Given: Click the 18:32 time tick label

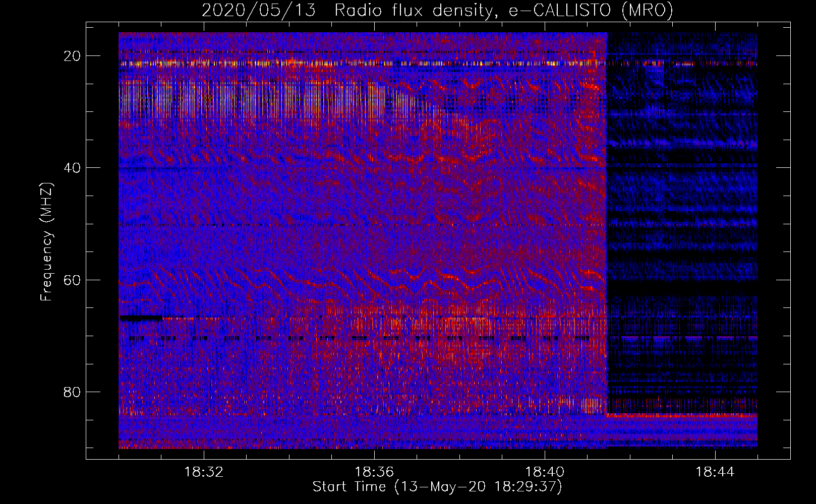Looking at the screenshot, I should pos(204,472).
